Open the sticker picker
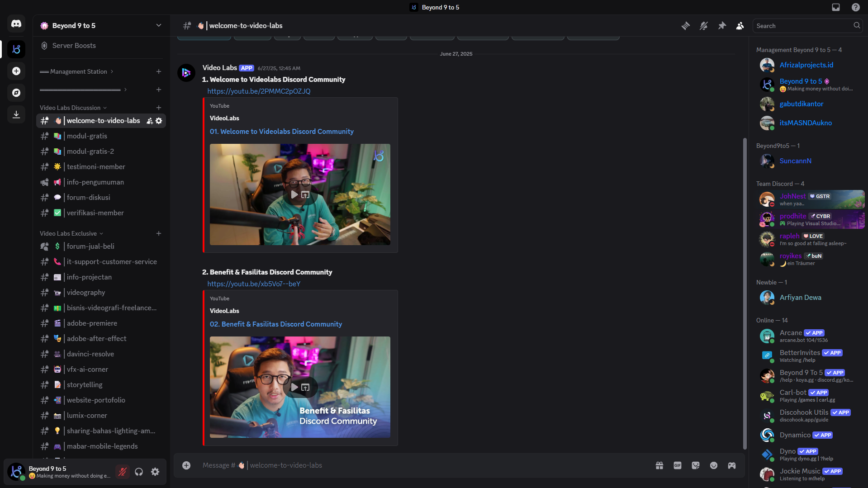The width and height of the screenshot is (868, 488). [x=696, y=465]
